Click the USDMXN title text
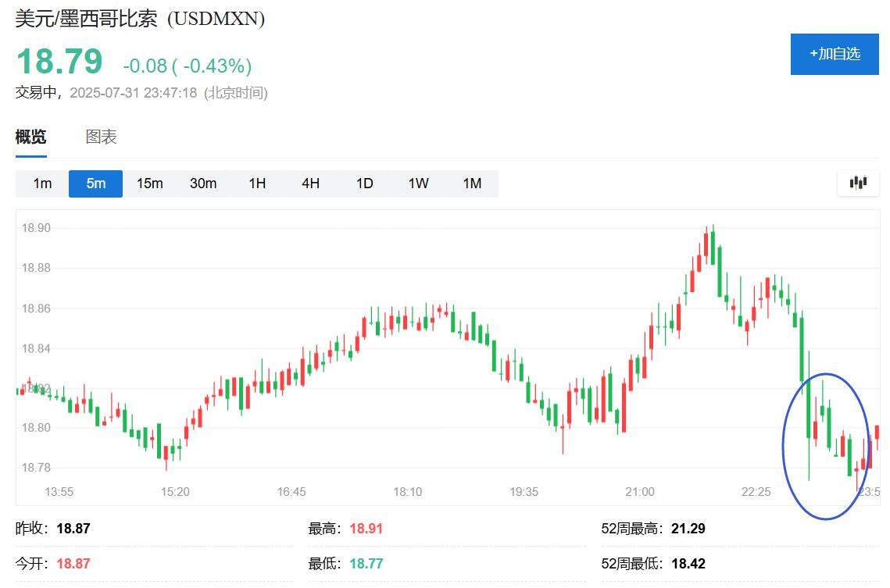Image resolution: width=890 pixels, height=588 pixels. [x=216, y=19]
